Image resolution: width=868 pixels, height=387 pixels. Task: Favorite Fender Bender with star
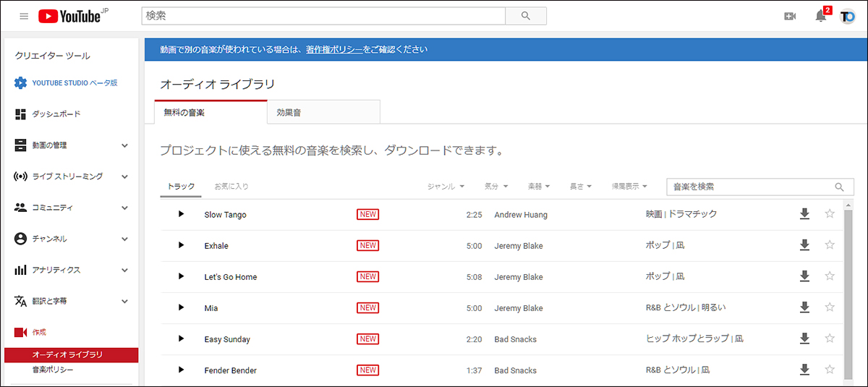[830, 370]
